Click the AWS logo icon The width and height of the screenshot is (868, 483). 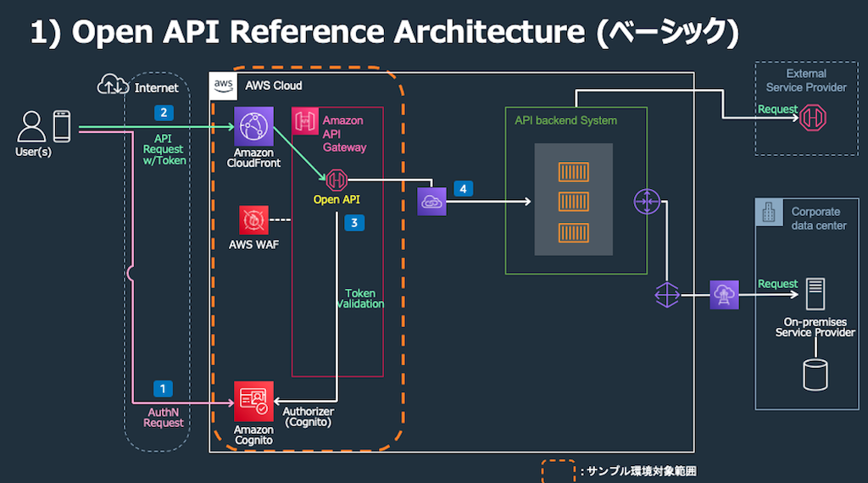223,86
